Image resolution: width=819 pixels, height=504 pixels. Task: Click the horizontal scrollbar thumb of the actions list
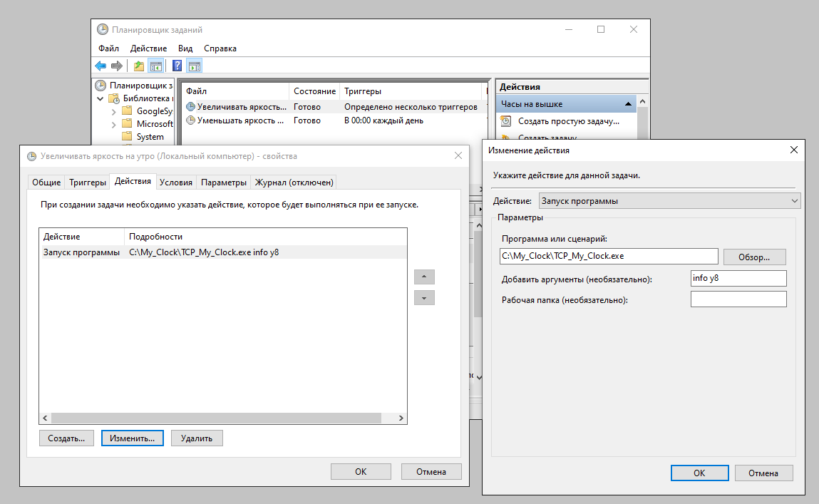(x=216, y=418)
